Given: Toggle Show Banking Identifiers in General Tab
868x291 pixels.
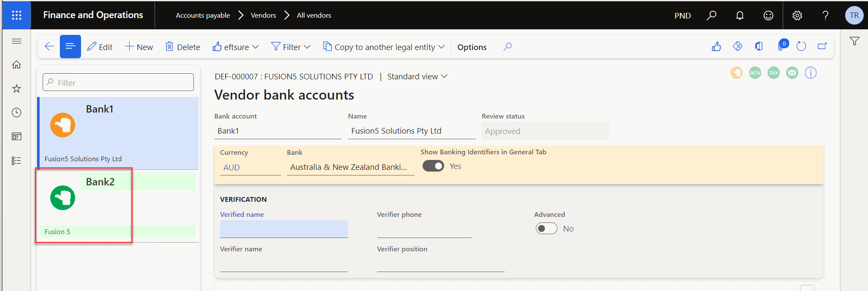Looking at the screenshot, I should (433, 166).
